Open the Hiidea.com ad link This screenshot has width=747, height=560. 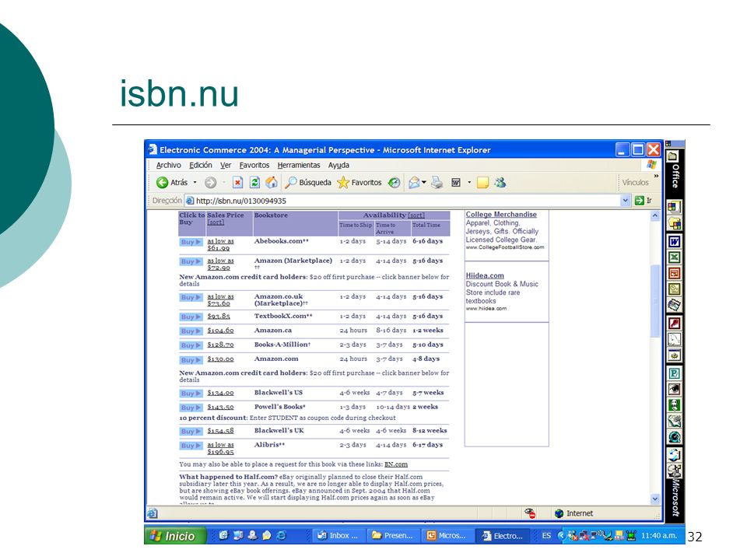(x=485, y=275)
